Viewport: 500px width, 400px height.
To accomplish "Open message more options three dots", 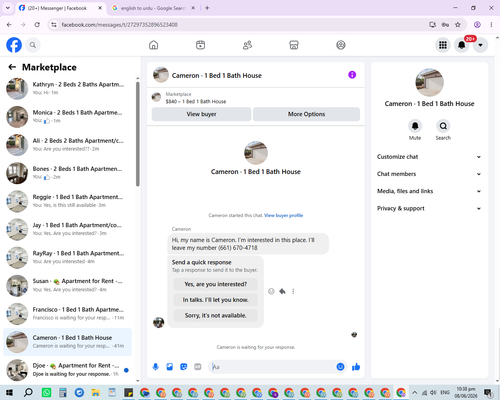I will 293,291.
